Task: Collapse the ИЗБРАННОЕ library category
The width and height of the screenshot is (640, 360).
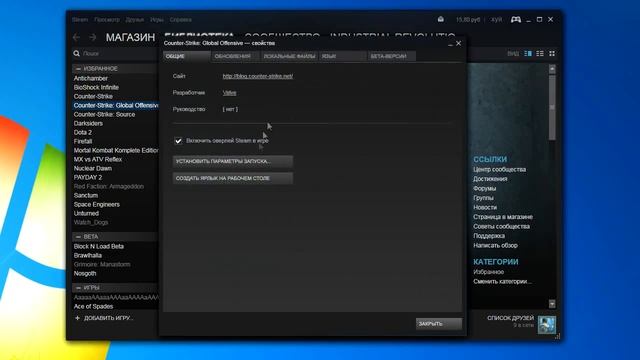Action: pos(78,69)
